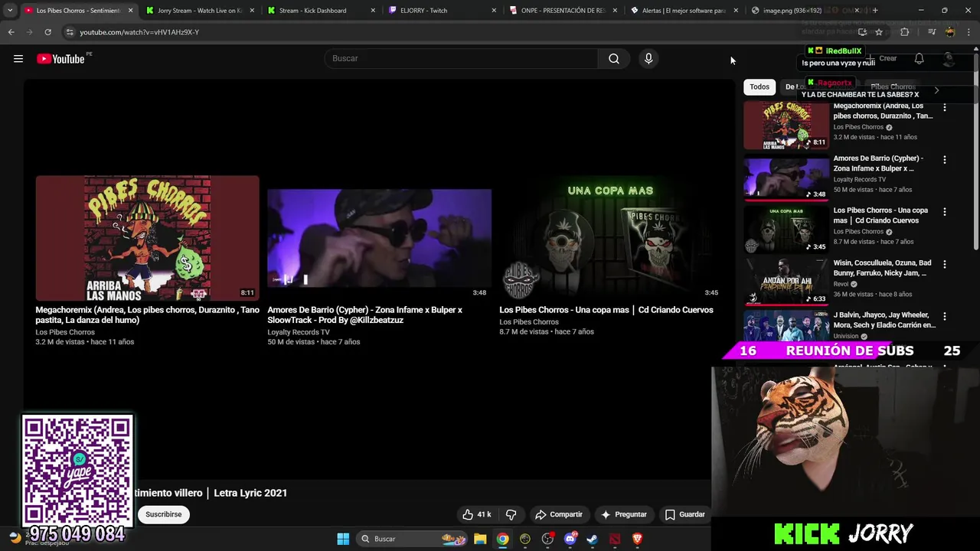Switch to ELJORRY - Twitch tab
Screen dimensions: 980x551
click(443, 11)
